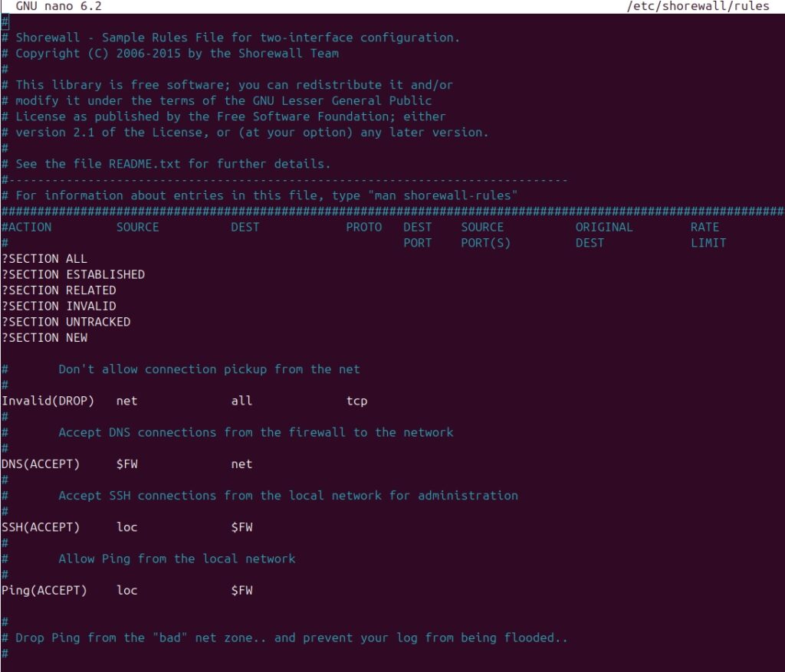Click the #ACTION column header
This screenshot has width=785, height=672.
click(27, 228)
